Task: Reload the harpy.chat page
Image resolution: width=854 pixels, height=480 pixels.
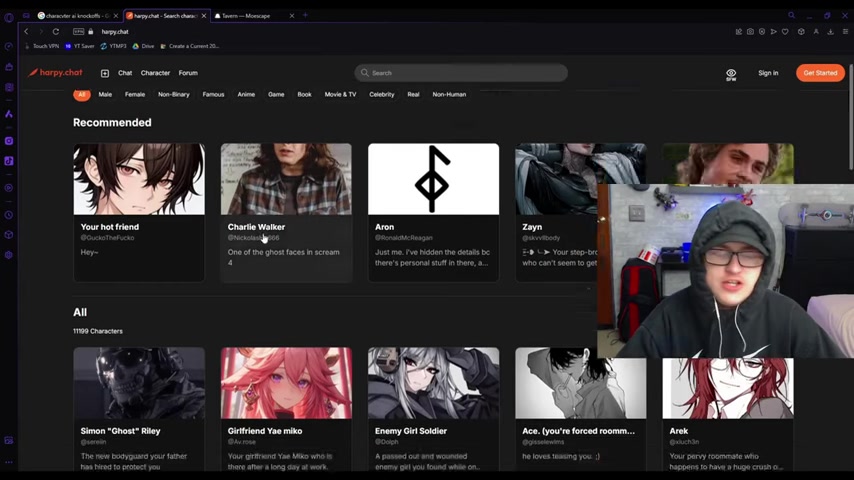Action: click(56, 32)
